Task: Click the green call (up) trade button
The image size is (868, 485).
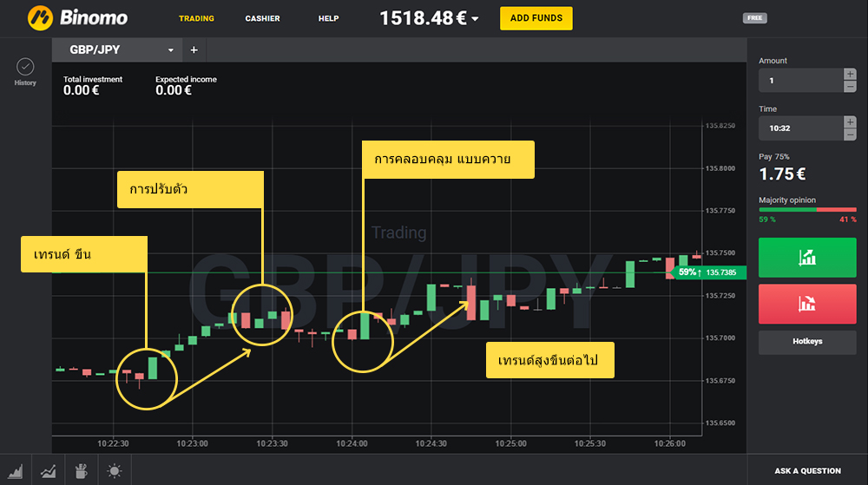Action: (x=807, y=258)
